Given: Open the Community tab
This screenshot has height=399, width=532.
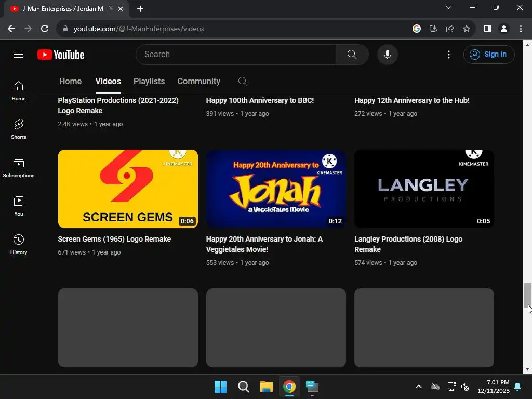Looking at the screenshot, I should pyautogui.click(x=199, y=82).
